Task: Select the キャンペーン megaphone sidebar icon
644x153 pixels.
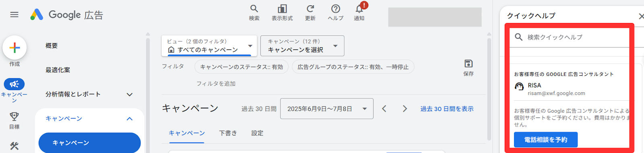Action: tap(14, 84)
